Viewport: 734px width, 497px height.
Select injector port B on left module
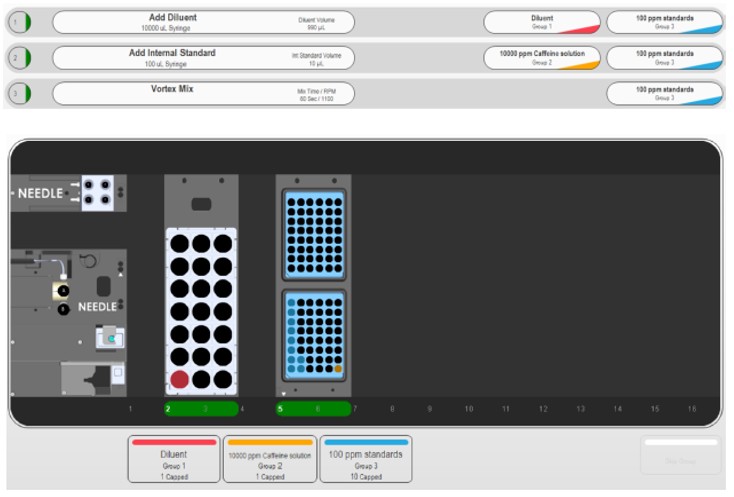click(x=63, y=309)
